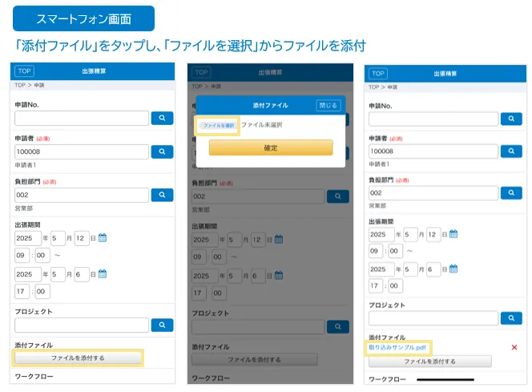Click ファイルを選択 in the attachment dialog
532x392 pixels.
pos(218,126)
